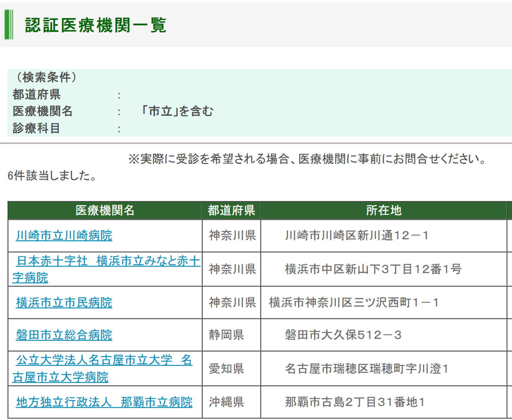512x420 pixels.
Task: Click the address 川崎市川崎区新川通12−1
Action: 357,236
